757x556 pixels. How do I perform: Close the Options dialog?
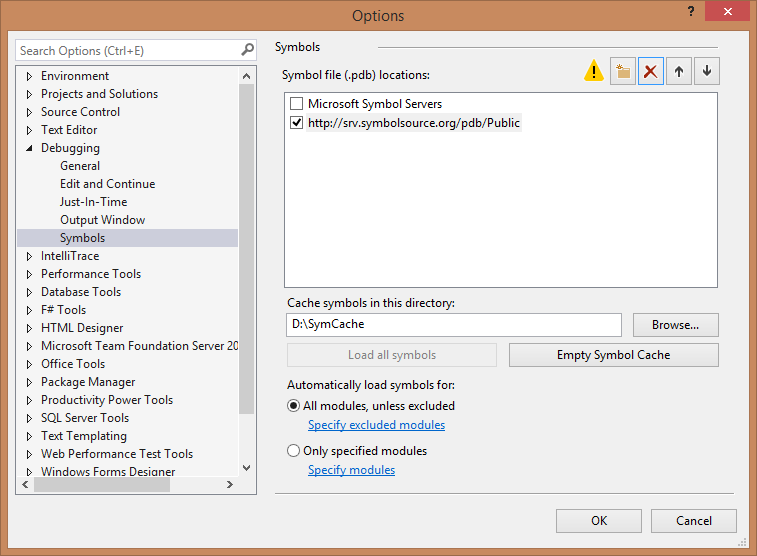point(728,11)
